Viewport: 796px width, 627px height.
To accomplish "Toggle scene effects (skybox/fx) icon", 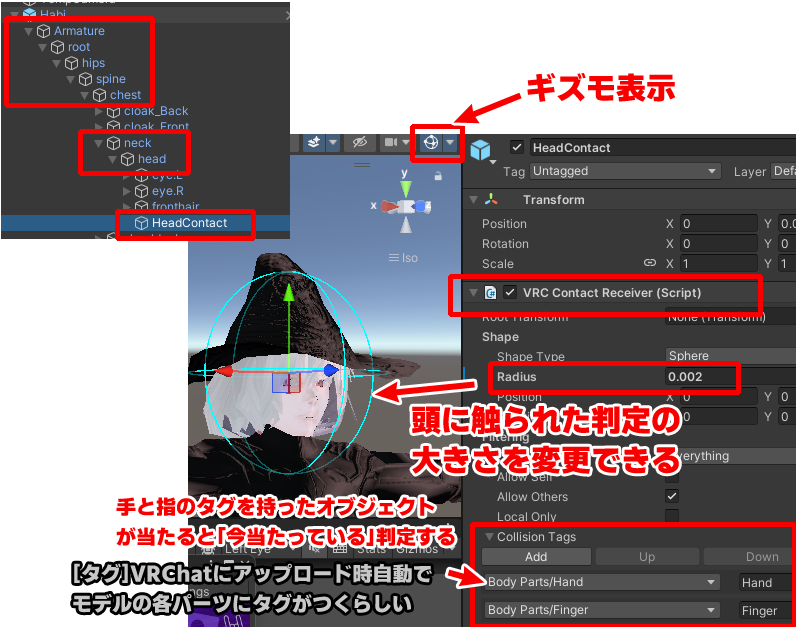I will click(x=314, y=142).
